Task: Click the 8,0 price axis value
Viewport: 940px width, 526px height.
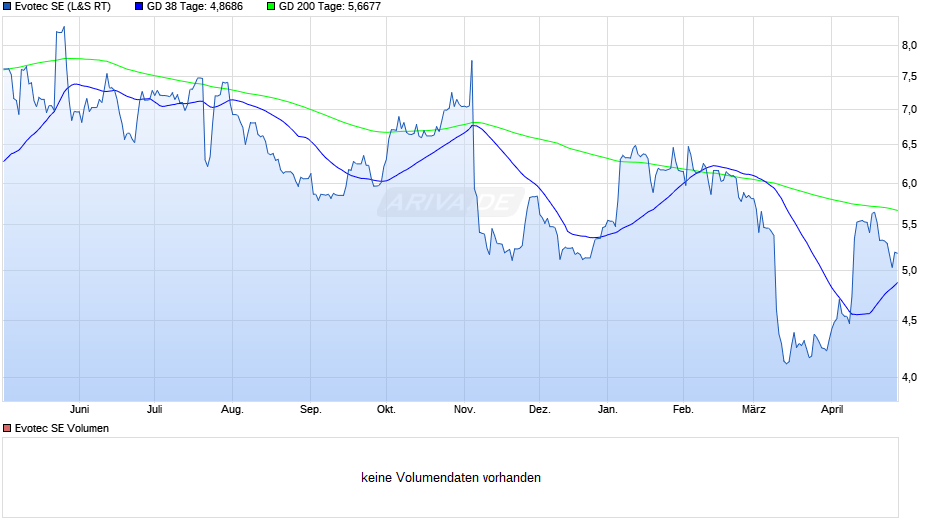Action: coord(909,46)
